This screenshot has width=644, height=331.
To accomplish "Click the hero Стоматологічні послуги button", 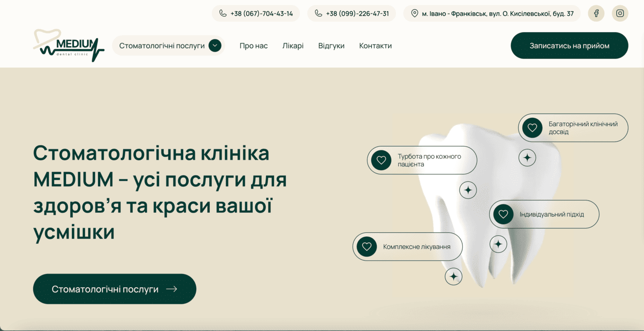I will pos(115,289).
